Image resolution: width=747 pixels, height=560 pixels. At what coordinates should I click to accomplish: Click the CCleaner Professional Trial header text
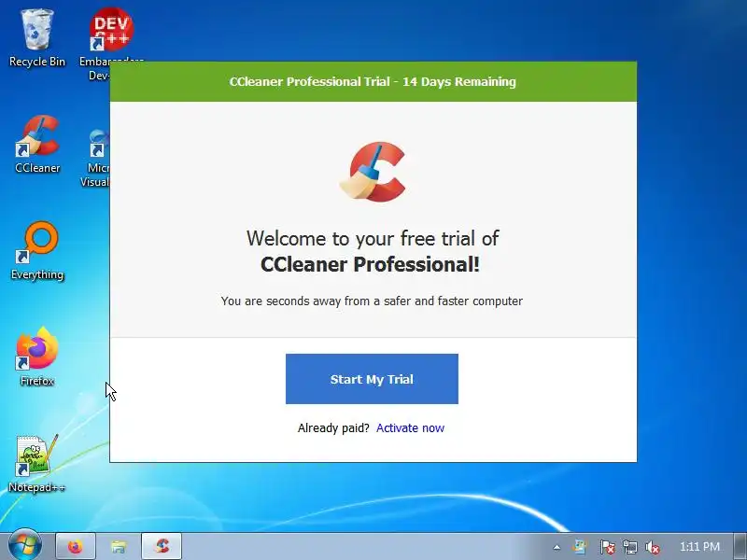(373, 81)
